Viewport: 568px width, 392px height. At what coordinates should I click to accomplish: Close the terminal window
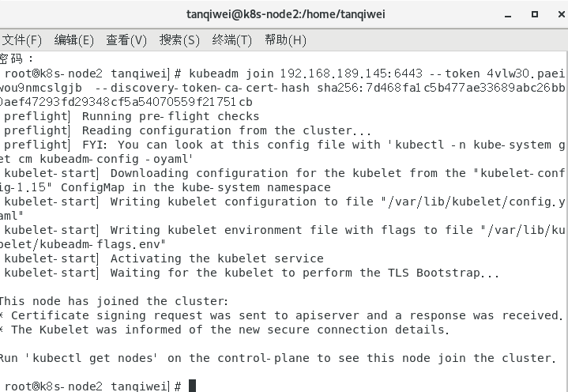561,14
